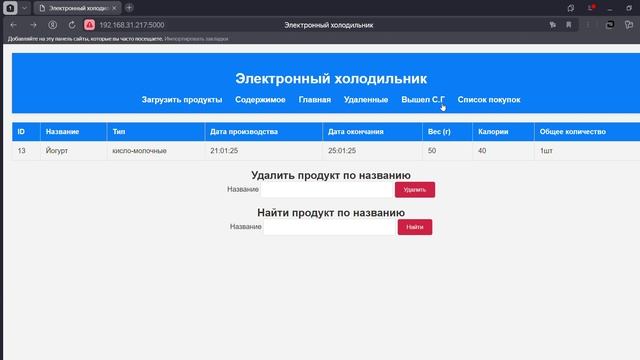Image resolution: width=640 pixels, height=360 pixels.
Task: Click the red security warning icon
Action: 89,25
